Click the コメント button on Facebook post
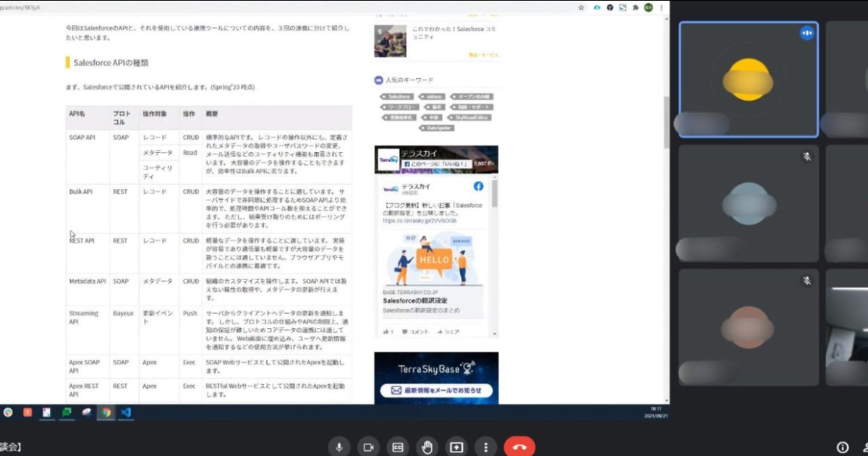 click(x=416, y=332)
